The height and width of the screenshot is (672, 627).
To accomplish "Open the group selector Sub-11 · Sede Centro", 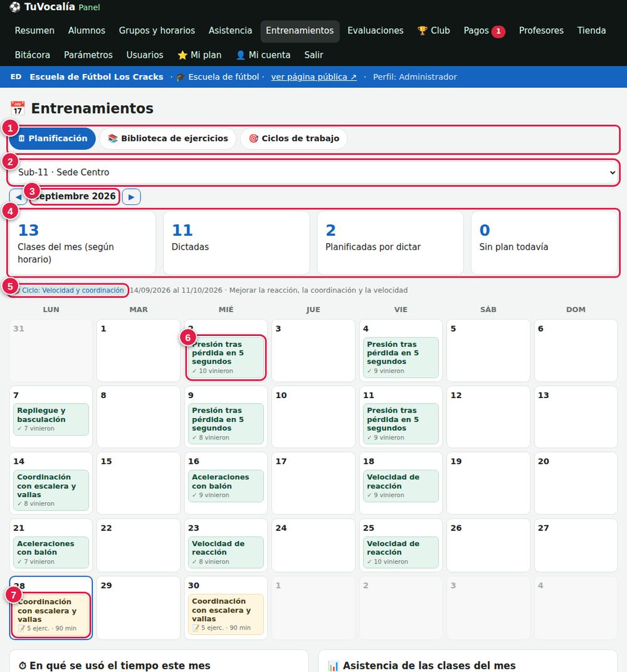I will 313,172.
